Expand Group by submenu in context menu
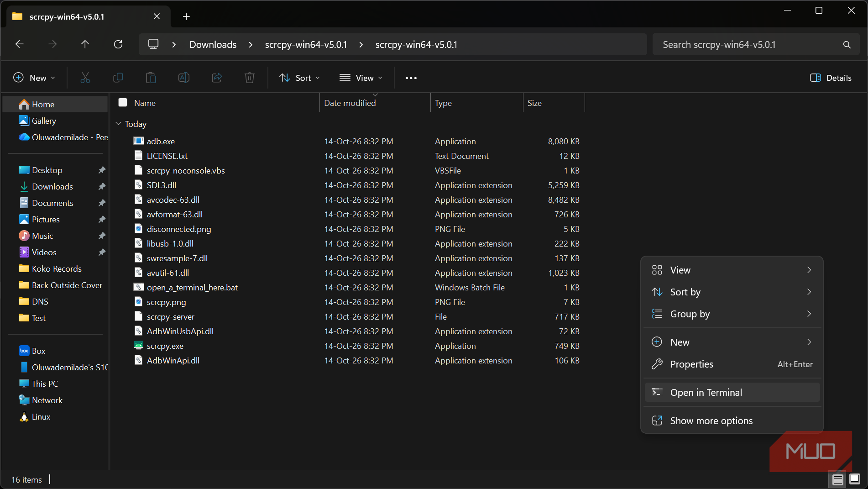This screenshot has width=868, height=489. 732,314
